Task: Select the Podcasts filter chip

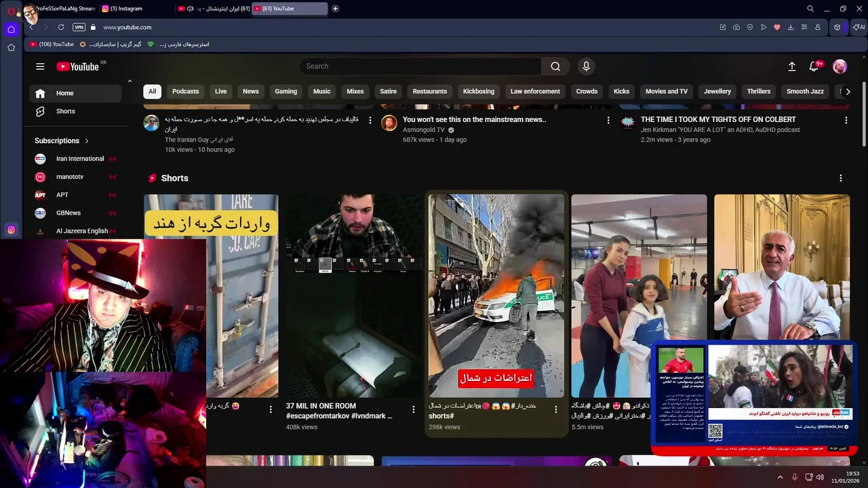Action: pos(185,91)
